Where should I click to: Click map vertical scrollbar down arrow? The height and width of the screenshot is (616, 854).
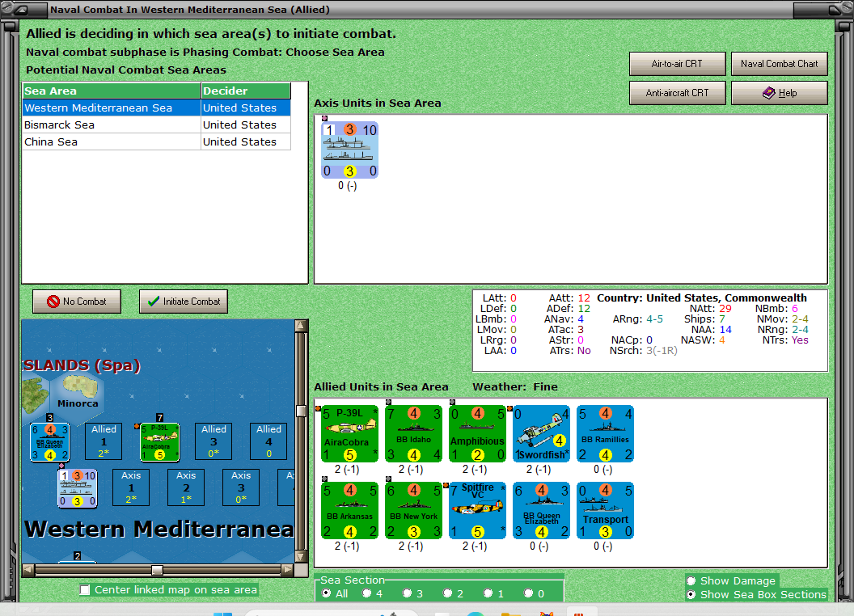pos(301,557)
